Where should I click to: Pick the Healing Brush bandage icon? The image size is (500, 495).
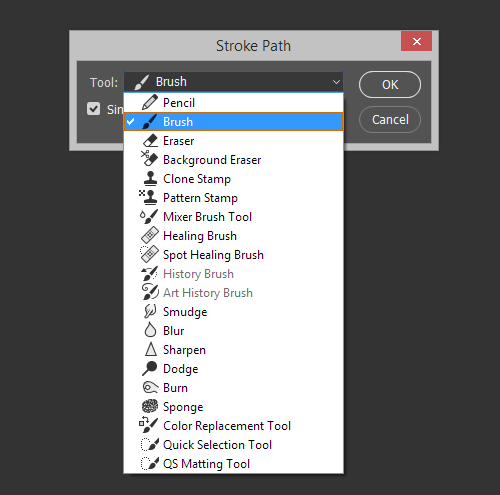(x=150, y=235)
